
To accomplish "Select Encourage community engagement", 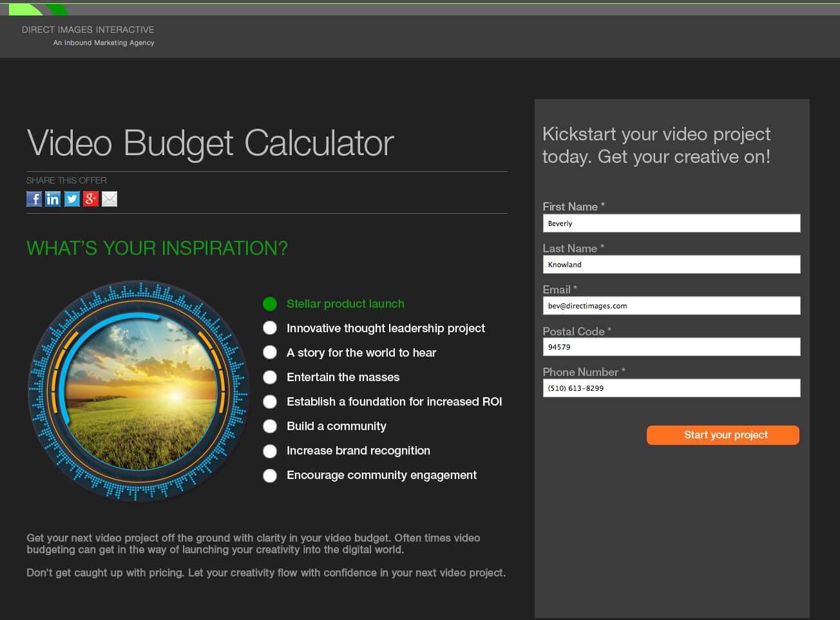I will tap(270, 475).
